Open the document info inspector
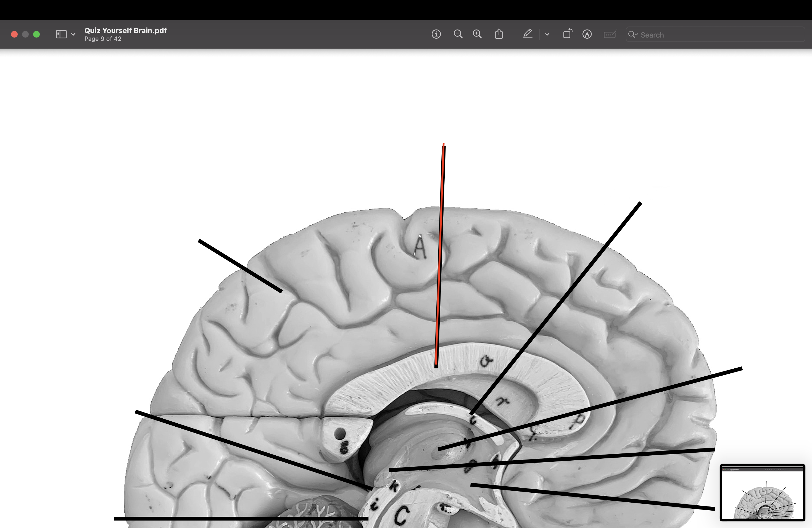 pyautogui.click(x=436, y=34)
